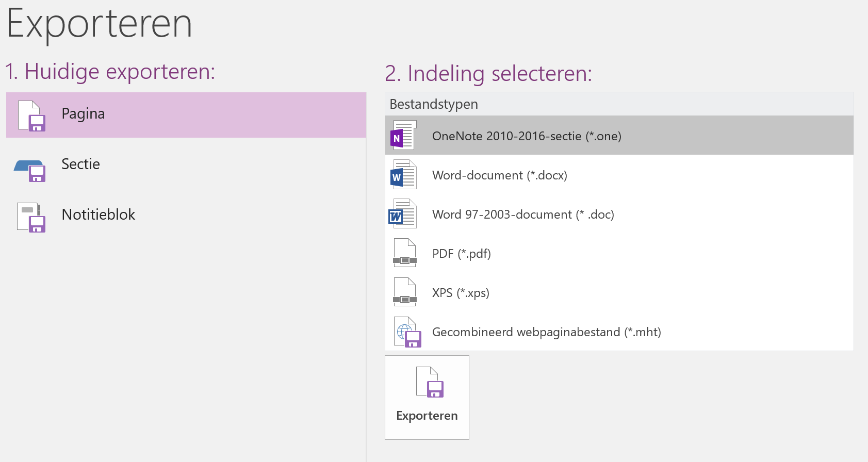Click the XPS file type icon

405,292
